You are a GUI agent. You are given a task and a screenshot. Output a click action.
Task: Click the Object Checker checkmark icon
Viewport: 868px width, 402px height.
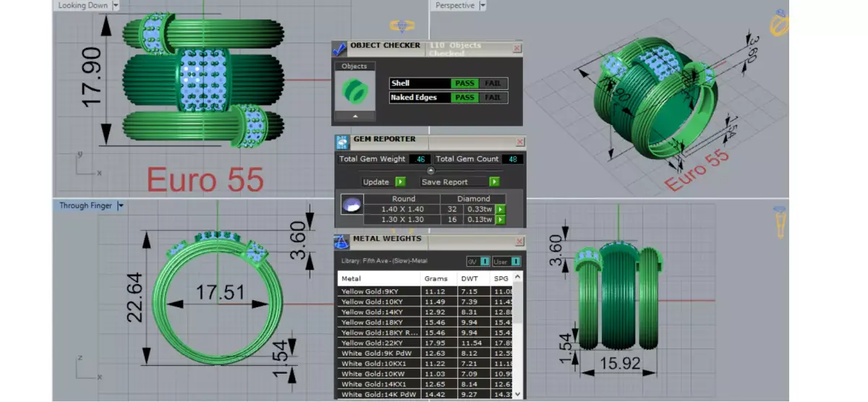point(339,48)
